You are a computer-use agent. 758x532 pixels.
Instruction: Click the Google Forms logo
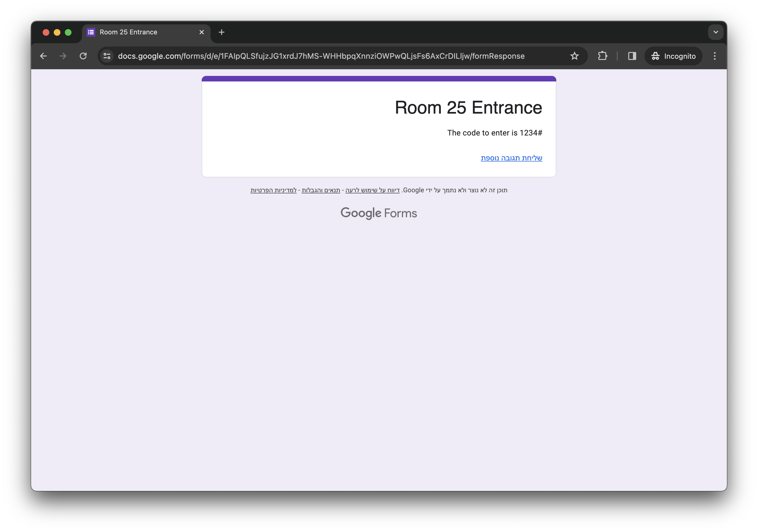click(x=379, y=213)
